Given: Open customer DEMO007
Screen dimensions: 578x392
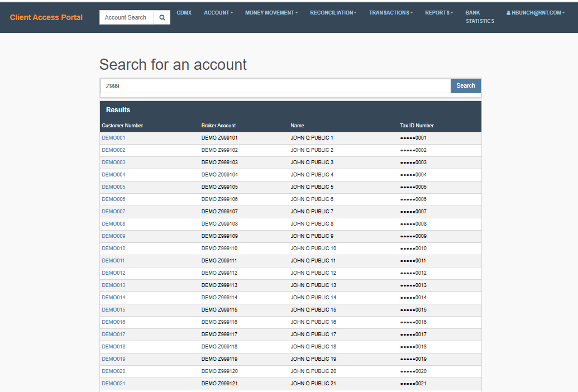Looking at the screenshot, I should [x=113, y=212].
